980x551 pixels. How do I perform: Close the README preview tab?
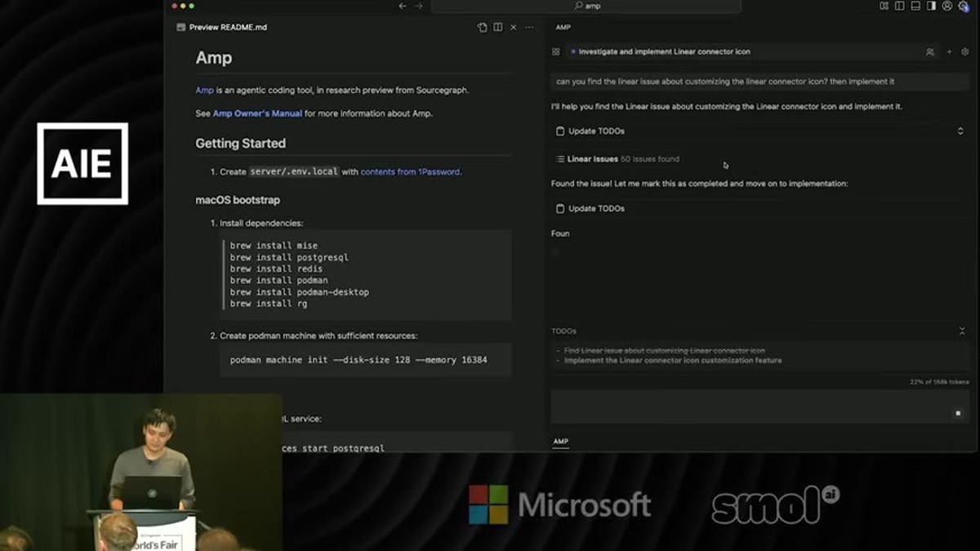click(x=513, y=27)
